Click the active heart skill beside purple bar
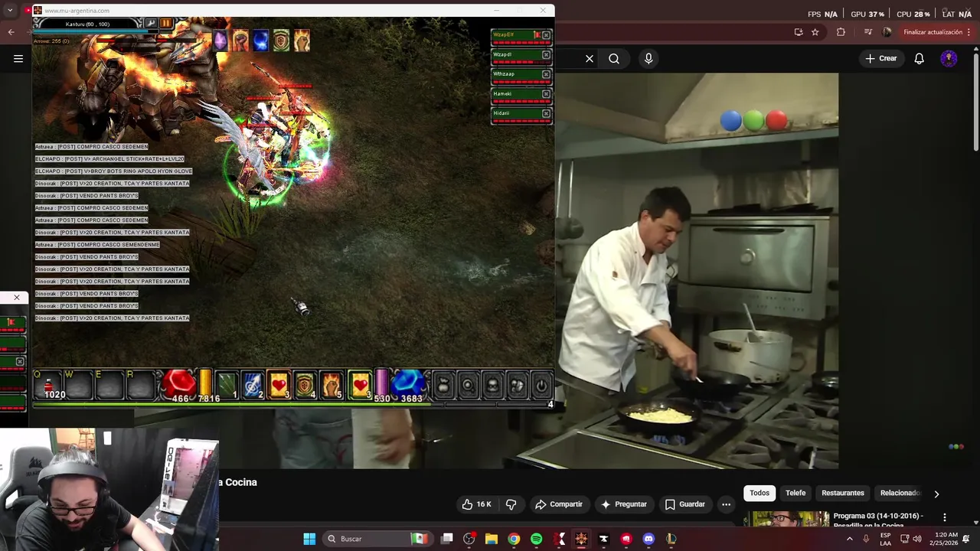The width and height of the screenshot is (980, 551). 359,385
